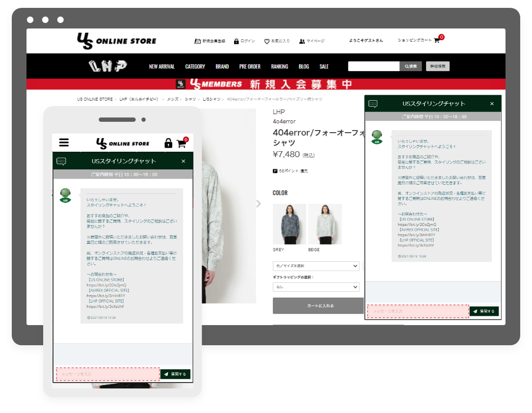
Task: Click the price ¥7,480 text
Action: (286, 154)
